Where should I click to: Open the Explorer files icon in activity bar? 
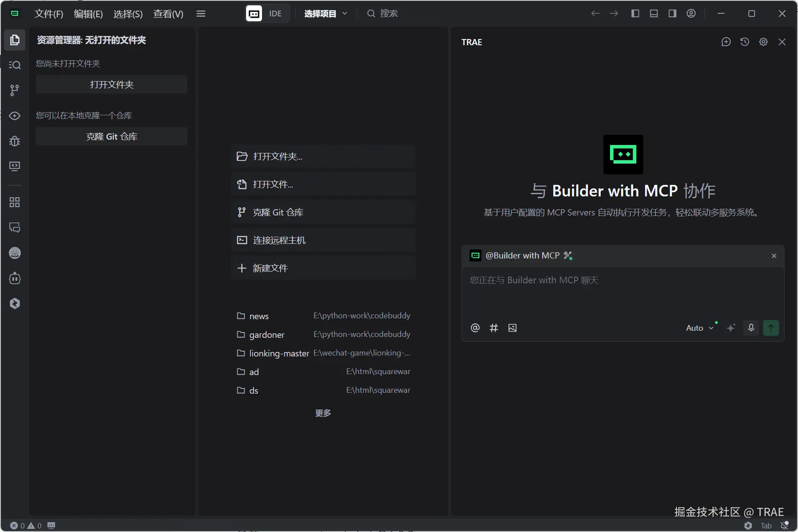(x=15, y=40)
